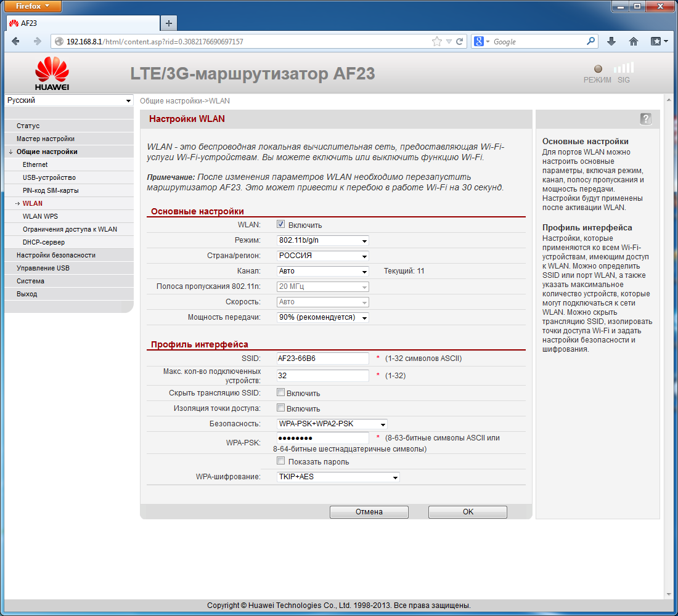Go to the browser home page icon
Image resolution: width=678 pixels, height=616 pixels.
pos(634,41)
